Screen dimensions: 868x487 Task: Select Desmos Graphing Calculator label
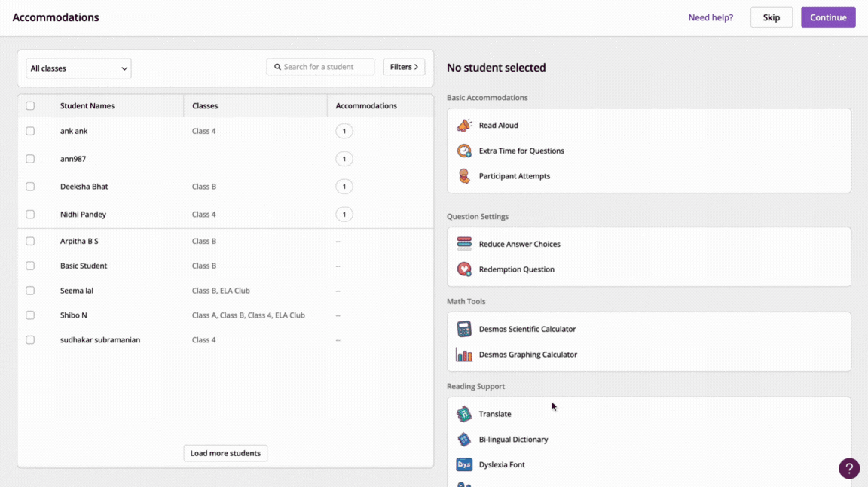coord(527,355)
